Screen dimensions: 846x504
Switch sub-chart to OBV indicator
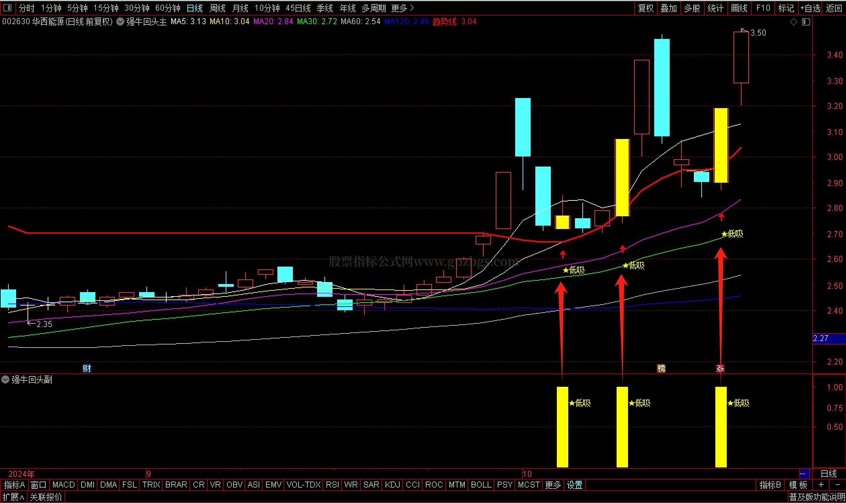click(234, 485)
